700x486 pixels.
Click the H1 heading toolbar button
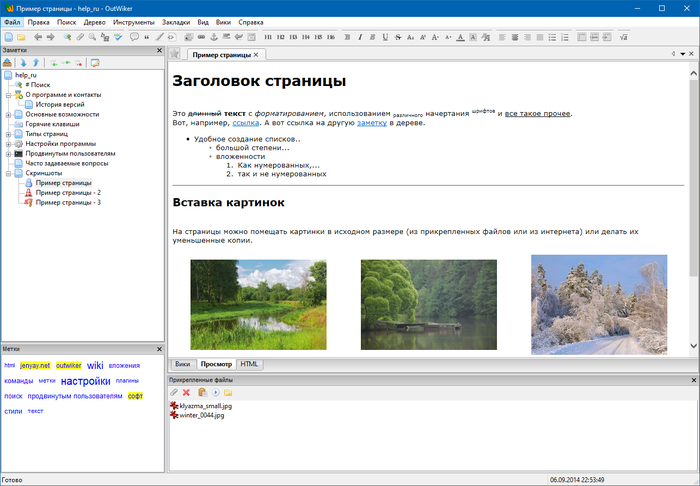(x=267, y=37)
